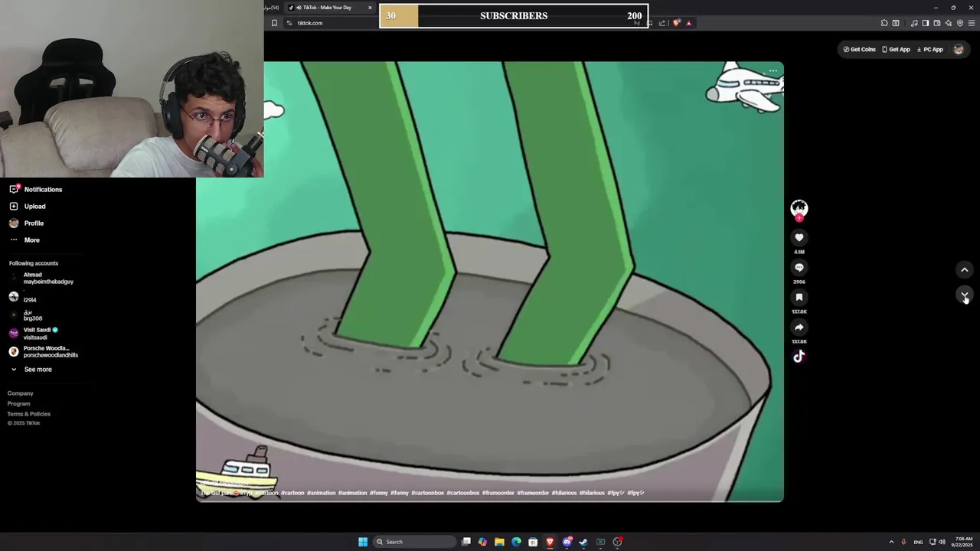Open the Profile item in the sidebar

click(26, 223)
